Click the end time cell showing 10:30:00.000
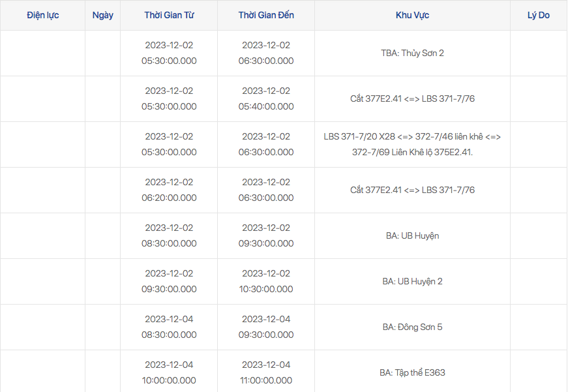 point(266,282)
